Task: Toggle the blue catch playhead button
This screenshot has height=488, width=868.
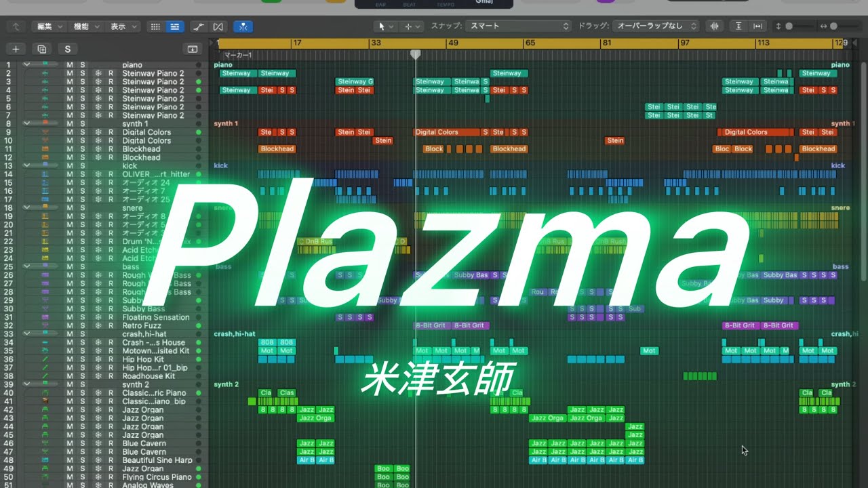Action: [x=243, y=26]
